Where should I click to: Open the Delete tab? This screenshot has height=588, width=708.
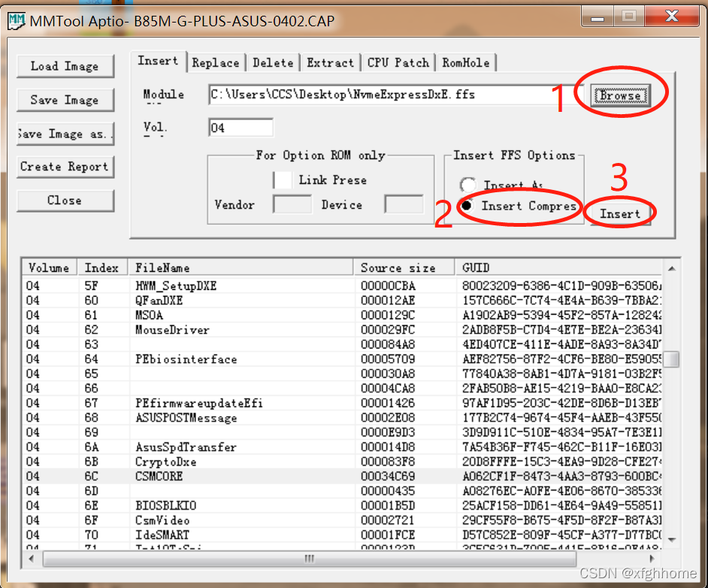(x=273, y=63)
